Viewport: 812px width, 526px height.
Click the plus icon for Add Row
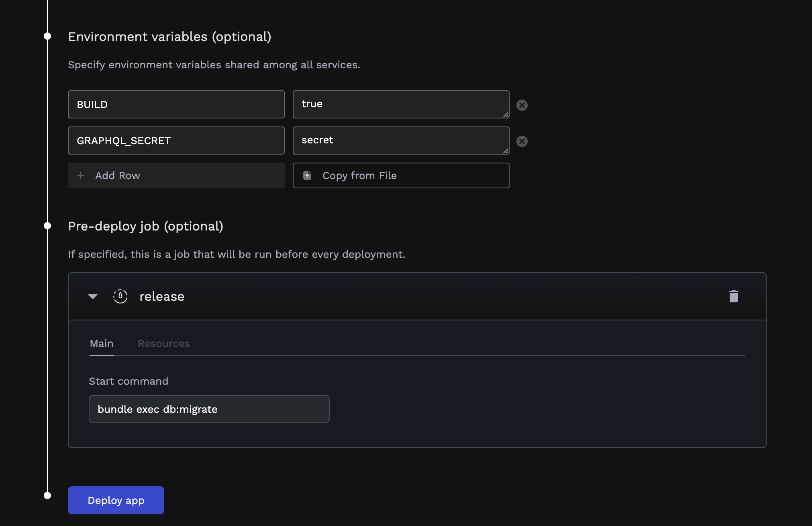pos(81,175)
